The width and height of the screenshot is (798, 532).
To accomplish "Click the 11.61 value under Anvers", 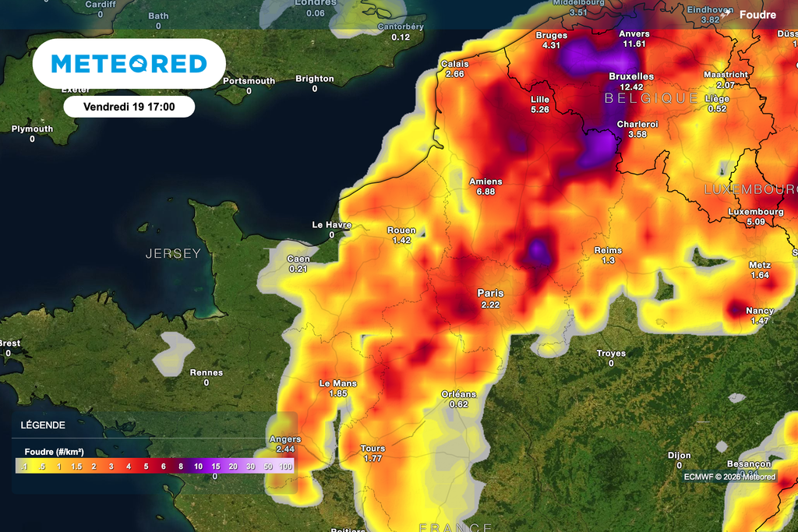I will click(x=634, y=44).
